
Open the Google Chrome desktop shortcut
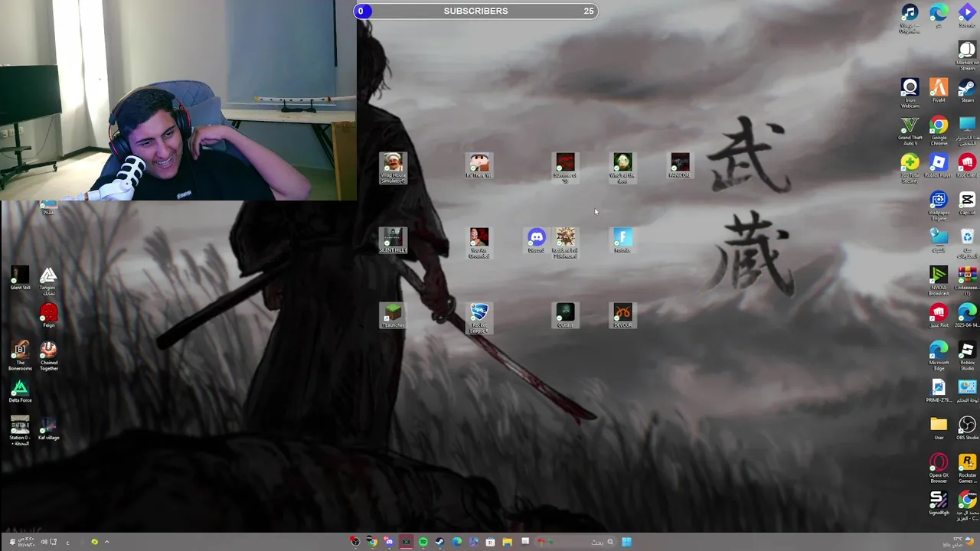pyautogui.click(x=939, y=130)
